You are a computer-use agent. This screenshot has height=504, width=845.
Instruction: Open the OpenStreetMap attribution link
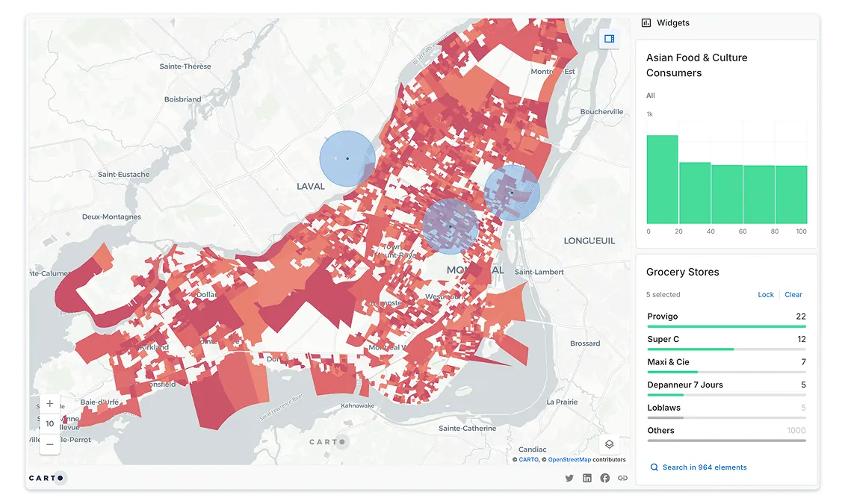(x=569, y=460)
